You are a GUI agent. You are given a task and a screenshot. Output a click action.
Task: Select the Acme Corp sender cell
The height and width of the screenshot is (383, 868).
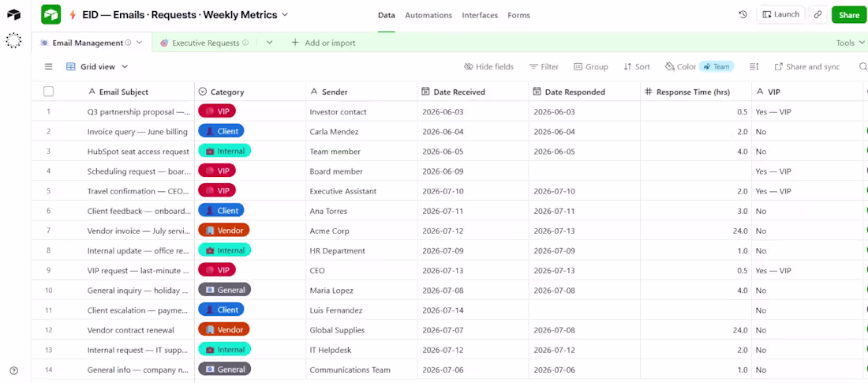(361, 231)
